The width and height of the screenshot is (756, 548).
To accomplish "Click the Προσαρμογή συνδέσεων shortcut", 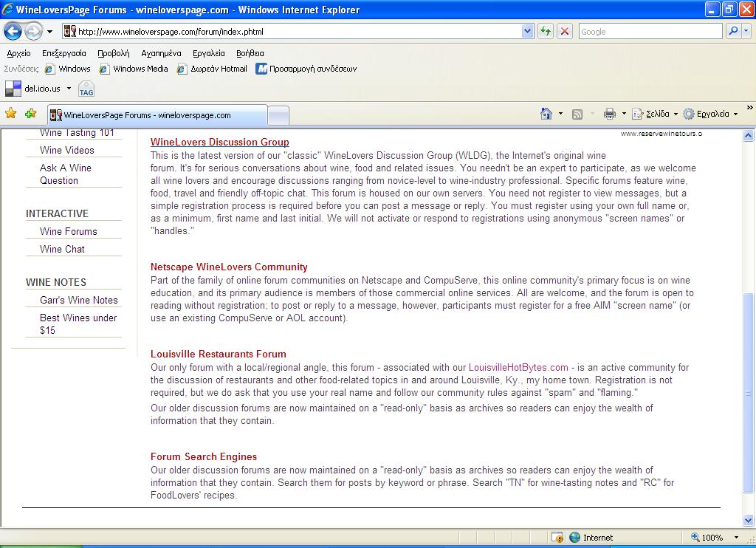I will coord(306,69).
